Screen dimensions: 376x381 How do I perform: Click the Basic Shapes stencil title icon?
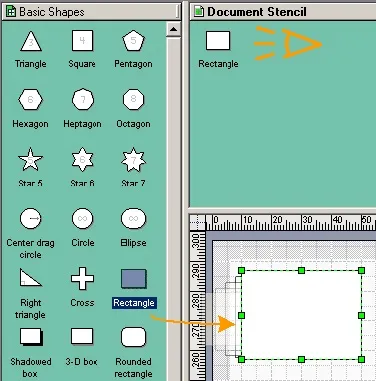pyautogui.click(x=11, y=12)
